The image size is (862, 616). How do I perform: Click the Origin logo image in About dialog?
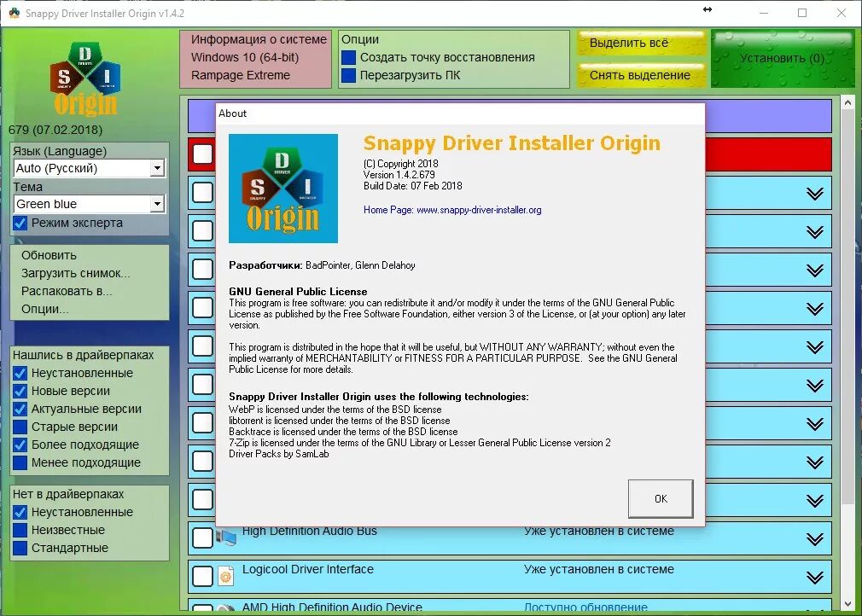click(x=283, y=189)
